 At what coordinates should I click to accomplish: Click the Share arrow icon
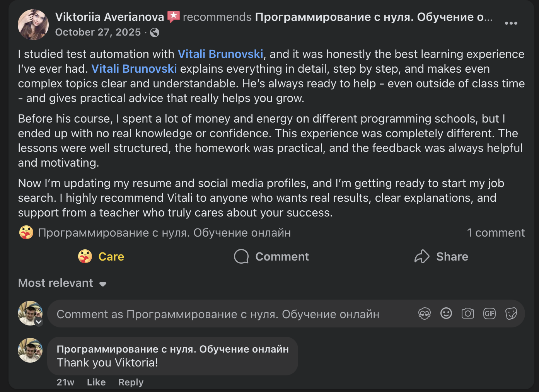422,256
